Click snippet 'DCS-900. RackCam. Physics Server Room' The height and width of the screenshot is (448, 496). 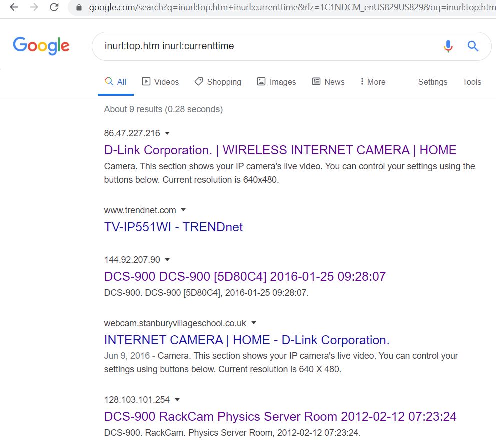point(232,433)
